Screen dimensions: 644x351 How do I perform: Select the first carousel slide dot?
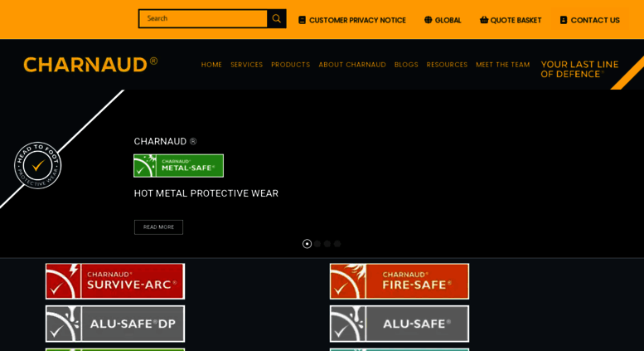pyautogui.click(x=307, y=244)
